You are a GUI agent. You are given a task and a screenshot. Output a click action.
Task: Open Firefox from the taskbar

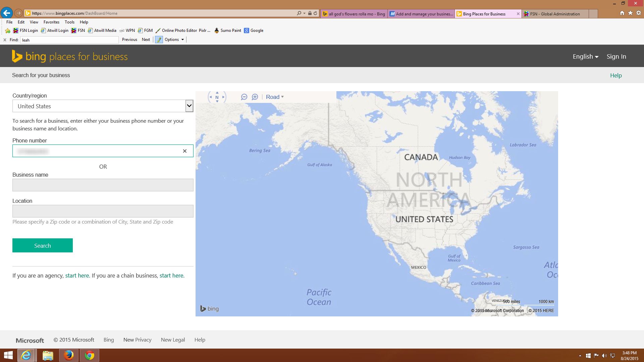[x=69, y=355]
